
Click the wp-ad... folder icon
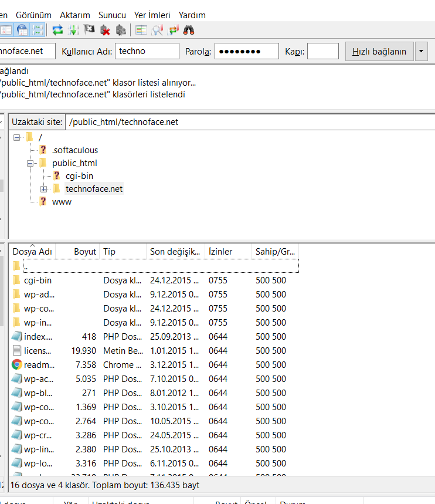pos(16,294)
